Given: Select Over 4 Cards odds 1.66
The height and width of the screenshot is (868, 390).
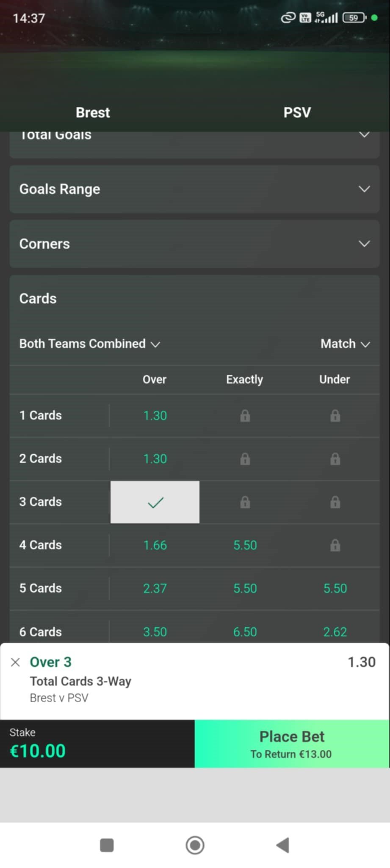Looking at the screenshot, I should [x=155, y=545].
